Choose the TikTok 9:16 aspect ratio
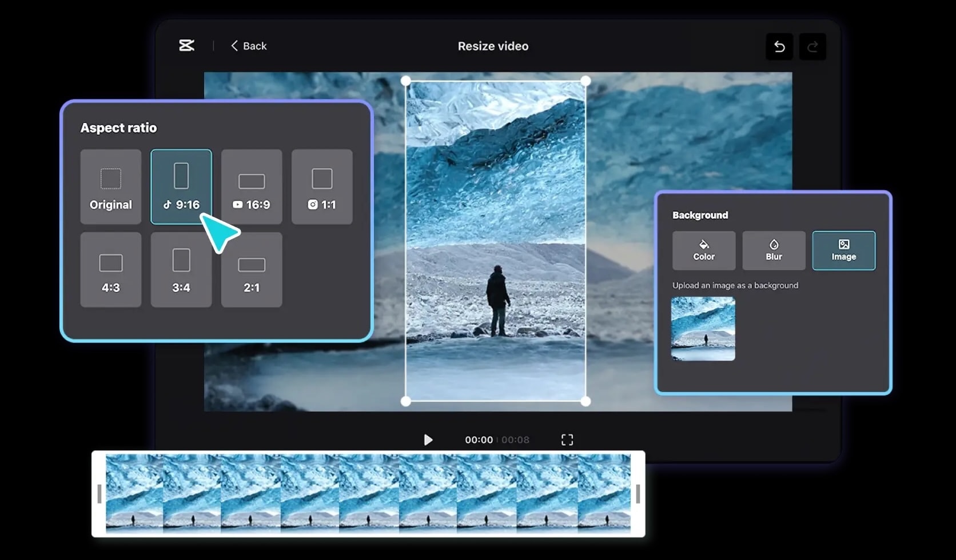This screenshot has width=956, height=560. [x=181, y=187]
